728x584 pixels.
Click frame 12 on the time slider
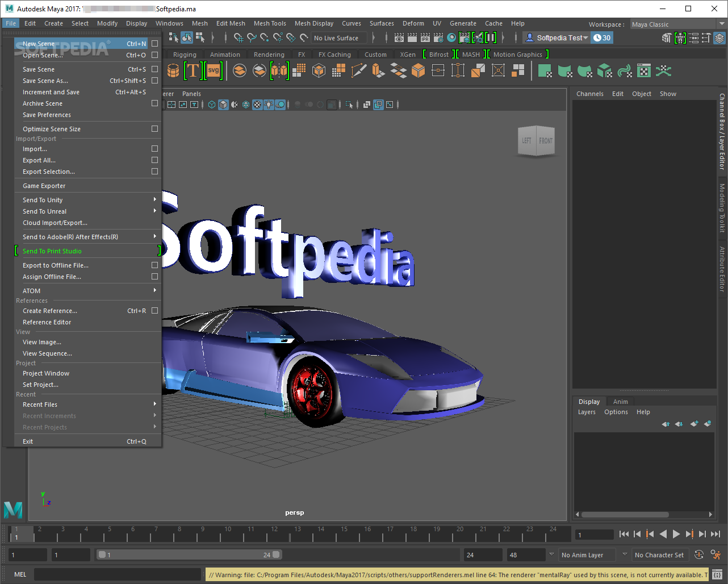click(x=274, y=533)
